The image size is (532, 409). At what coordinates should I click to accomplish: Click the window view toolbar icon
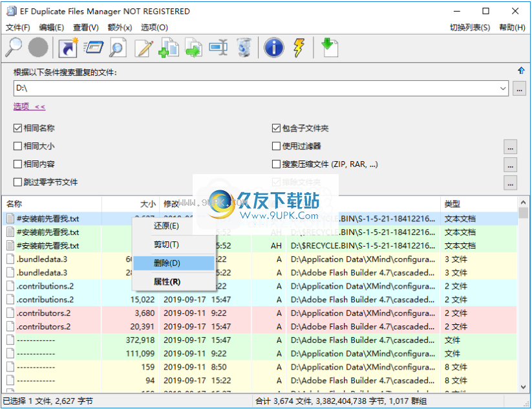click(93, 47)
